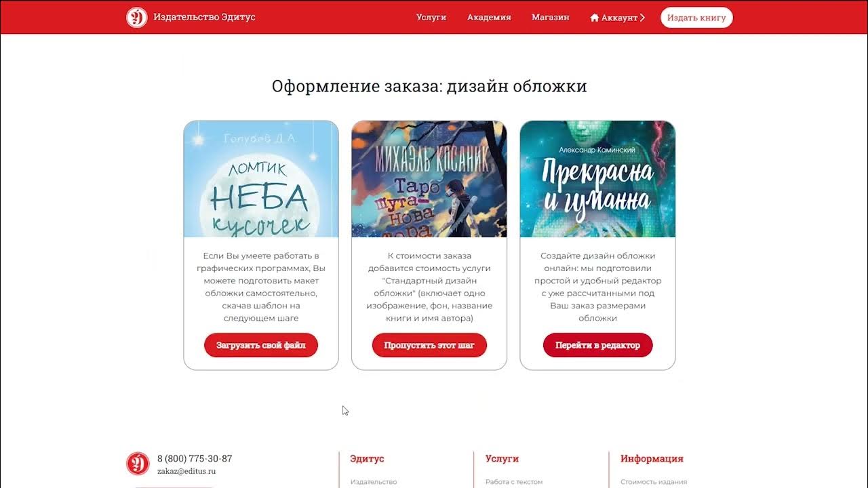Viewport: 868px width, 488px height.
Task: Click the home icon next to Аккаунт
Action: pyautogui.click(x=595, y=18)
